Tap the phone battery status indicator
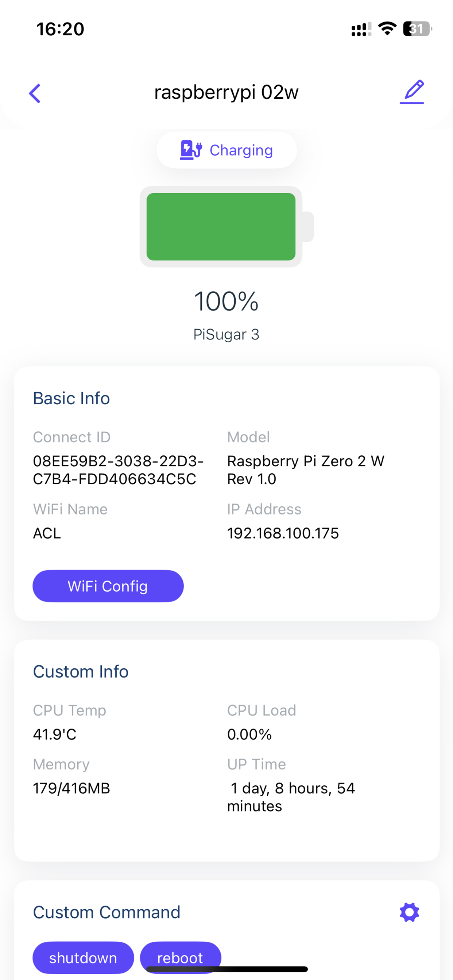Screen dimensions: 453x980 pyautogui.click(x=418, y=29)
